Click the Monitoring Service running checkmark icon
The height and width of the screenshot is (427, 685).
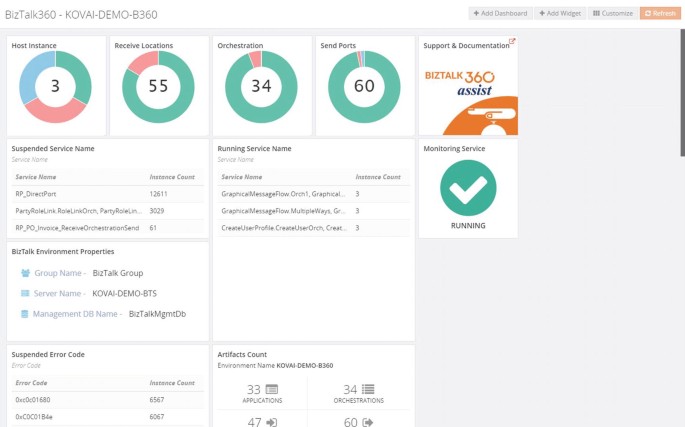[468, 188]
